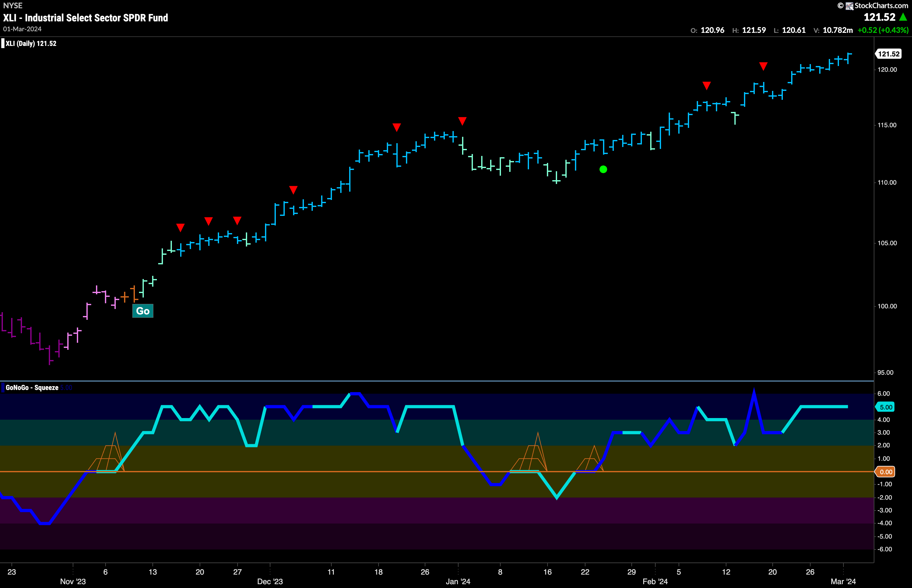Click the StockCharts.com logo
The width and height of the screenshot is (912, 588).
(x=873, y=5)
